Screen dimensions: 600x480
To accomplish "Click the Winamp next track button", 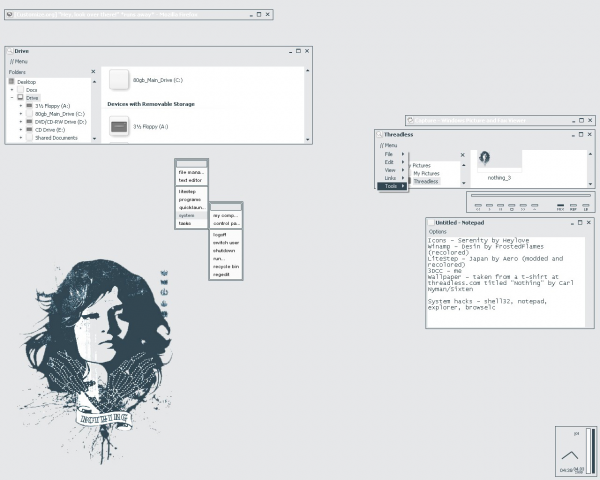I will (523, 206).
